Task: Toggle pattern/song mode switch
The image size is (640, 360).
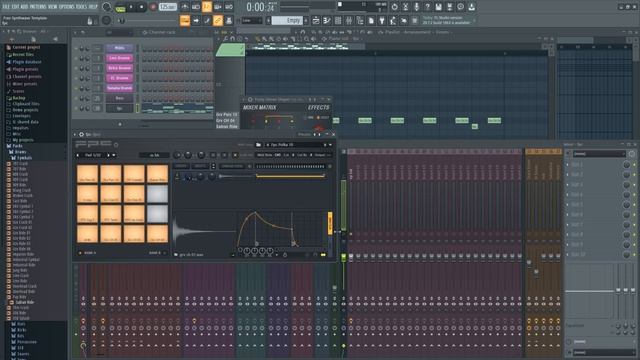Action: pos(120,7)
